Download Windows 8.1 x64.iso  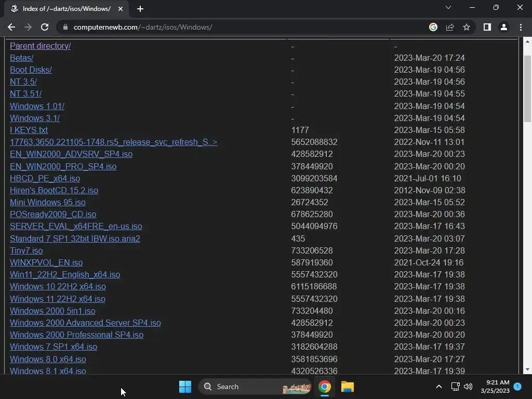point(48,371)
